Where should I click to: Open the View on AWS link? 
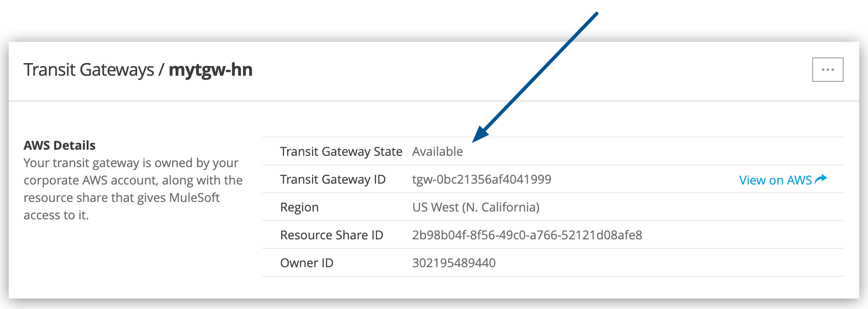776,180
